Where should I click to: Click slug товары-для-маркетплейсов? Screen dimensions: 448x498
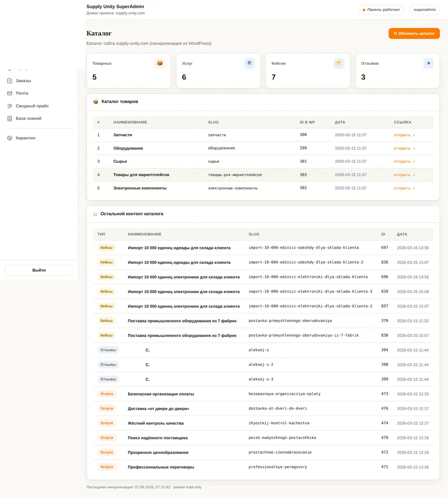pos(234,175)
